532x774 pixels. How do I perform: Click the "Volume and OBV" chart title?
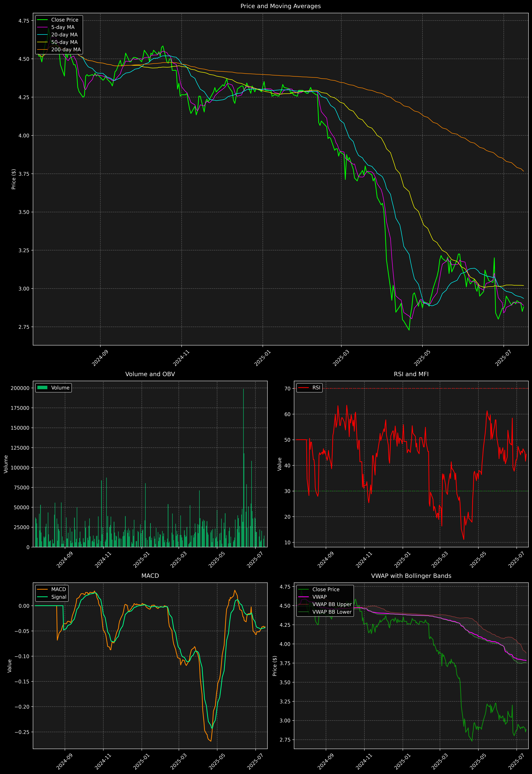[150, 374]
